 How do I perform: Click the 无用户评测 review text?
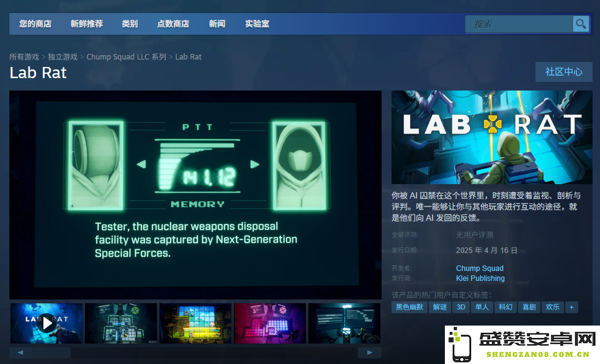tap(475, 235)
